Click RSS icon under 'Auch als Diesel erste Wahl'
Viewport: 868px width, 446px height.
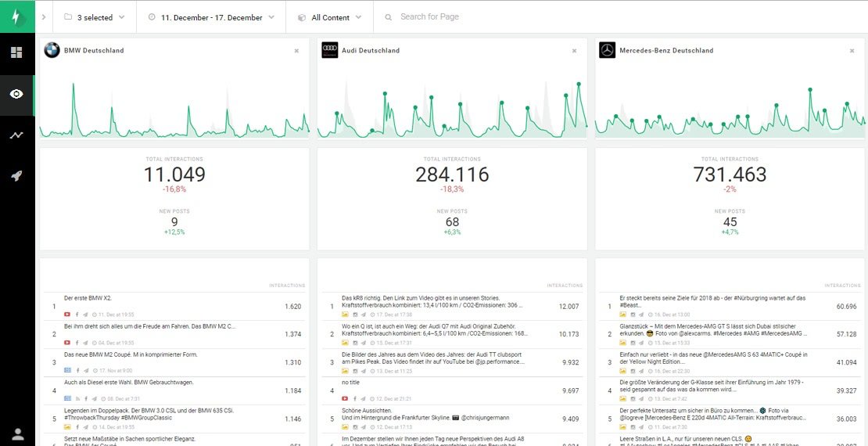coord(78,398)
